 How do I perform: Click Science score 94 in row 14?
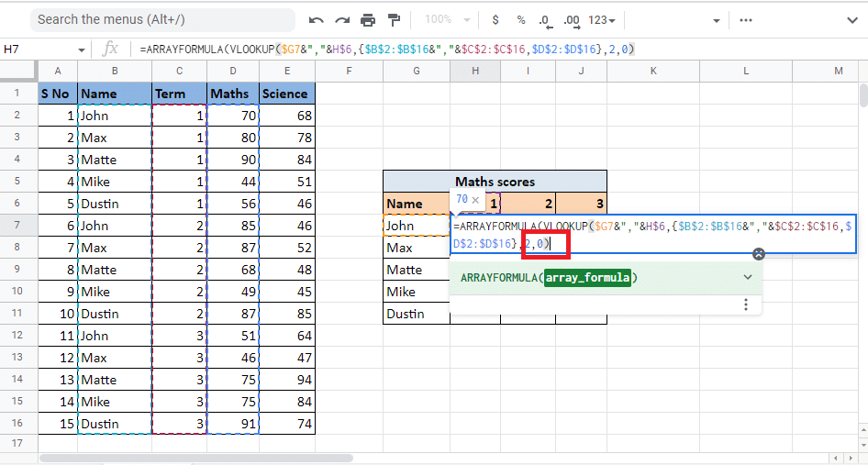tap(287, 380)
